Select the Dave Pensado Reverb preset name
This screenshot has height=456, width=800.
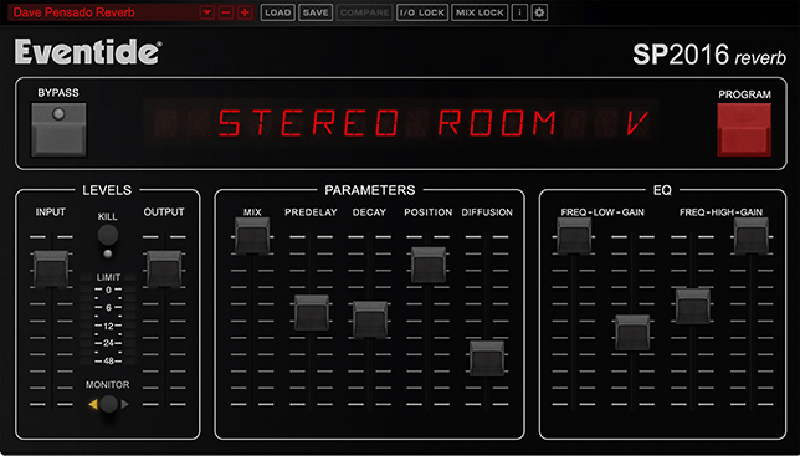pyautogui.click(x=74, y=12)
